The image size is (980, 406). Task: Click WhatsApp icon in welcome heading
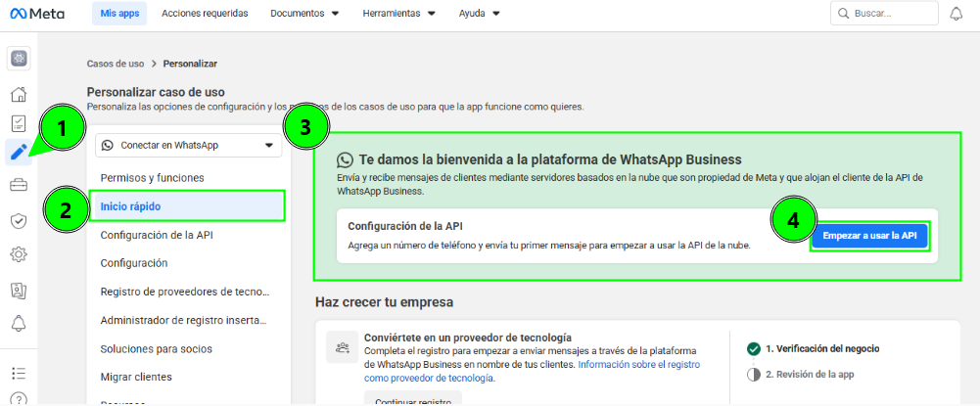pyautogui.click(x=345, y=159)
